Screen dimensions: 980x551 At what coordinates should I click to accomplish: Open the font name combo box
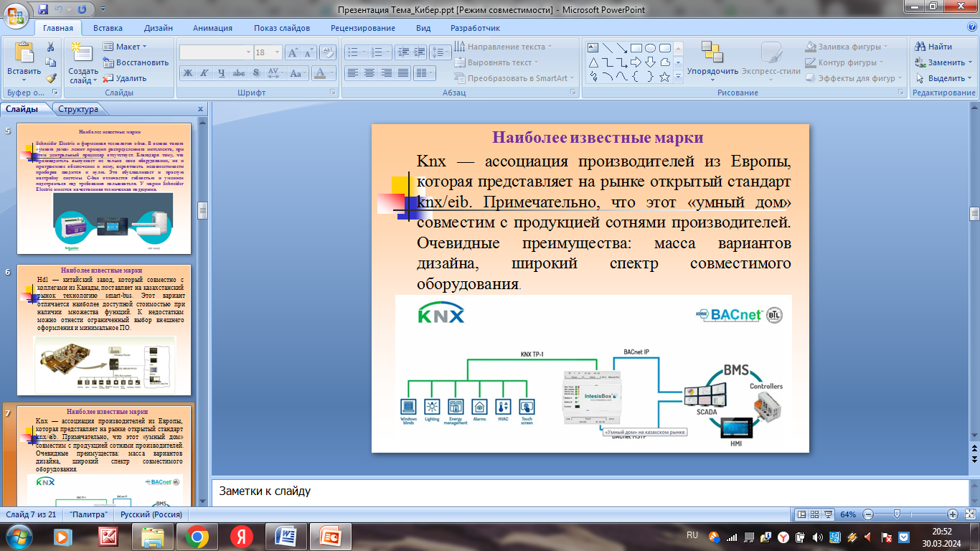tap(215, 52)
